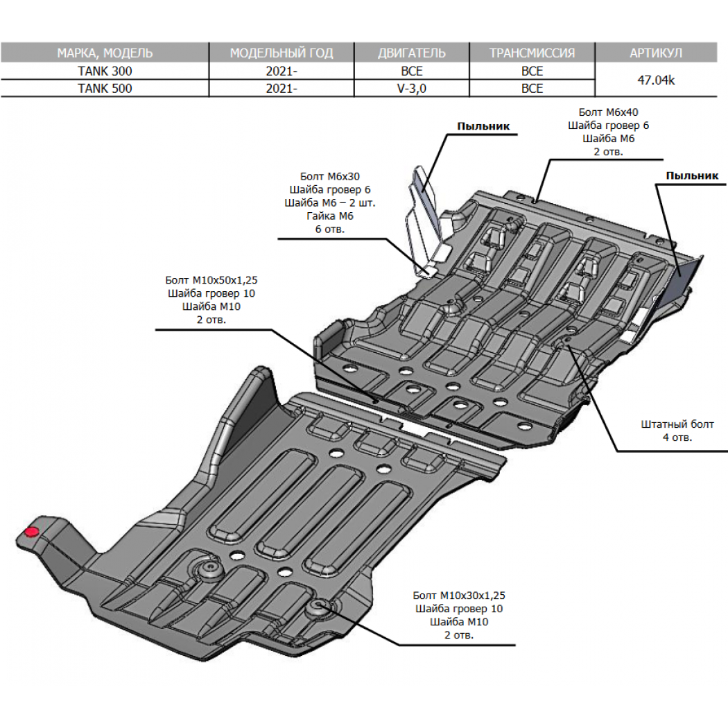Click the Болт М6х30 label
The height and width of the screenshot is (728, 728).
329,176
